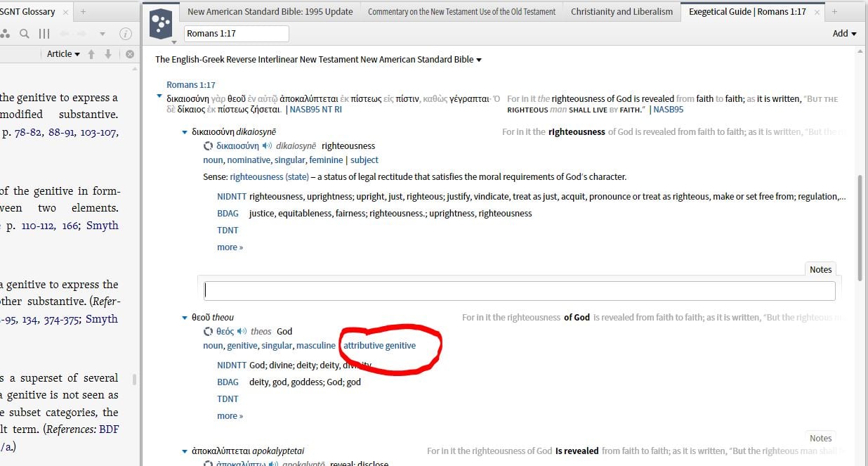Go forward with the right arrow in Glossary toolbar
This screenshot has height=466, width=868.
pyautogui.click(x=84, y=34)
